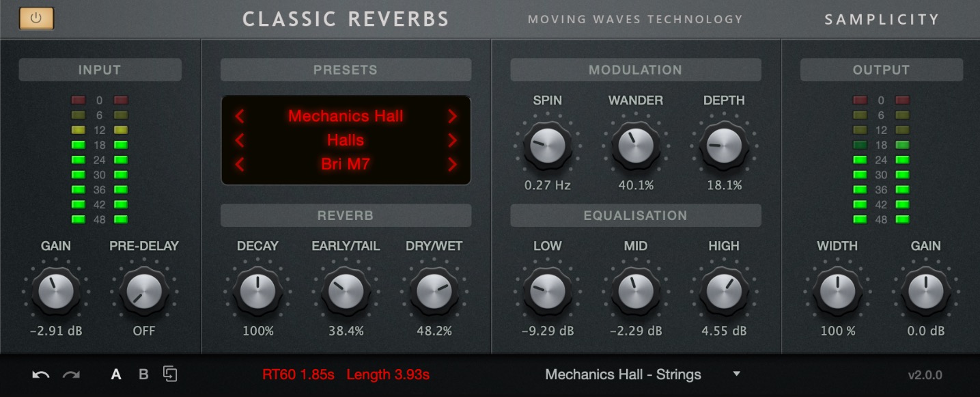Click the 4.55 dB high EQ value
This screenshot has width=980, height=397.
coord(724,331)
